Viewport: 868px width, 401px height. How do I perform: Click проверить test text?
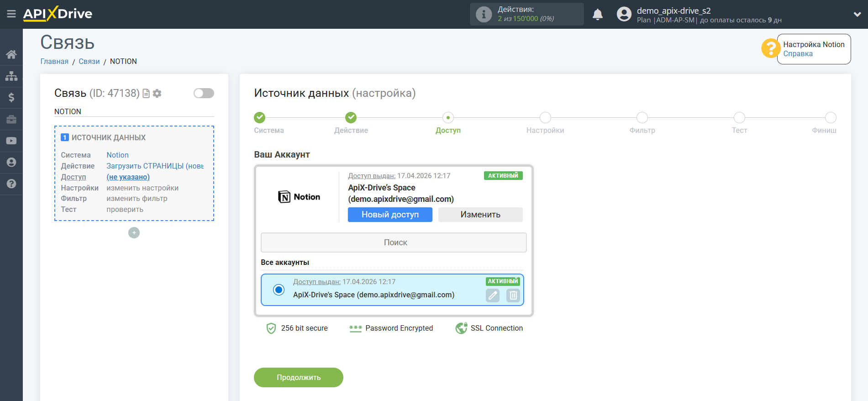(125, 210)
